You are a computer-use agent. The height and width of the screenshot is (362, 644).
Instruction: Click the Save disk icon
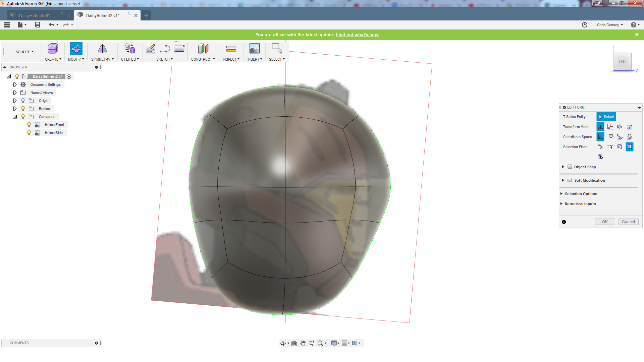(38, 25)
